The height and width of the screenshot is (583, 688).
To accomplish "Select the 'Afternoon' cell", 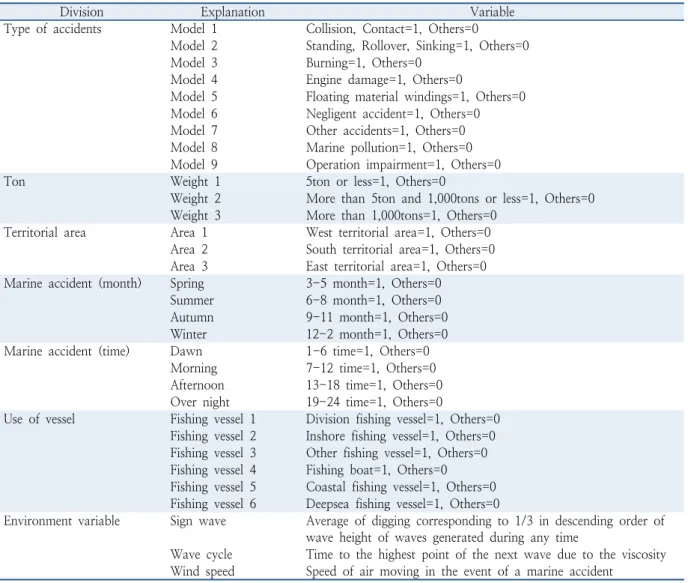I will [x=197, y=385].
